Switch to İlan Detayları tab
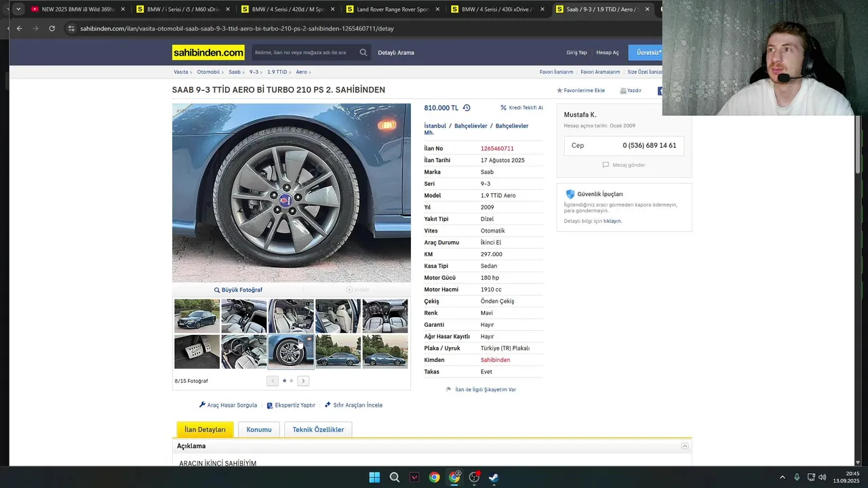The height and width of the screenshot is (488, 868). point(205,429)
